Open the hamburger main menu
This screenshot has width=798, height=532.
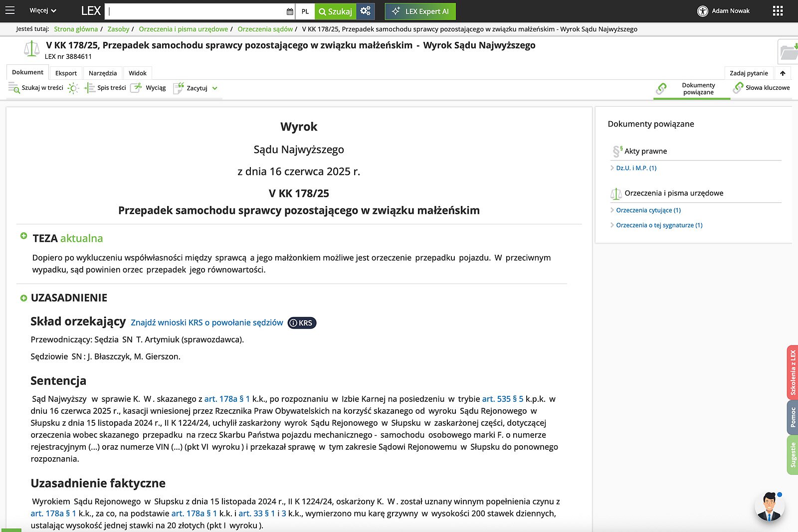9,10
